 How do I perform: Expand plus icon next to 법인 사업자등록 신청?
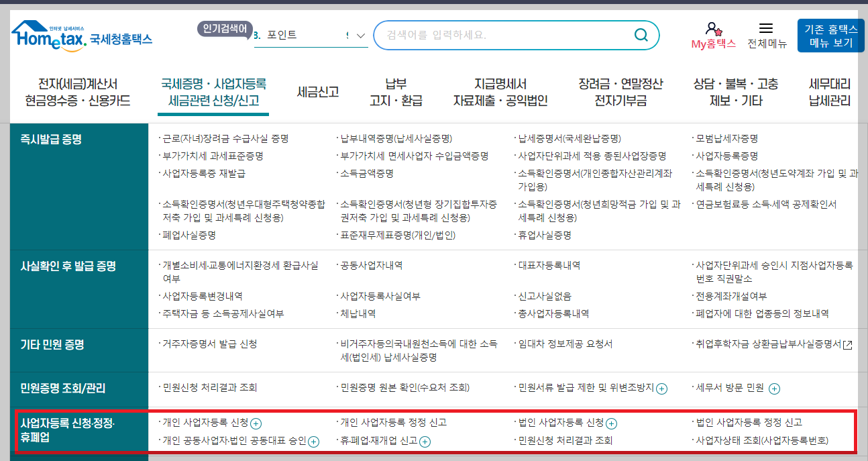[611, 423]
